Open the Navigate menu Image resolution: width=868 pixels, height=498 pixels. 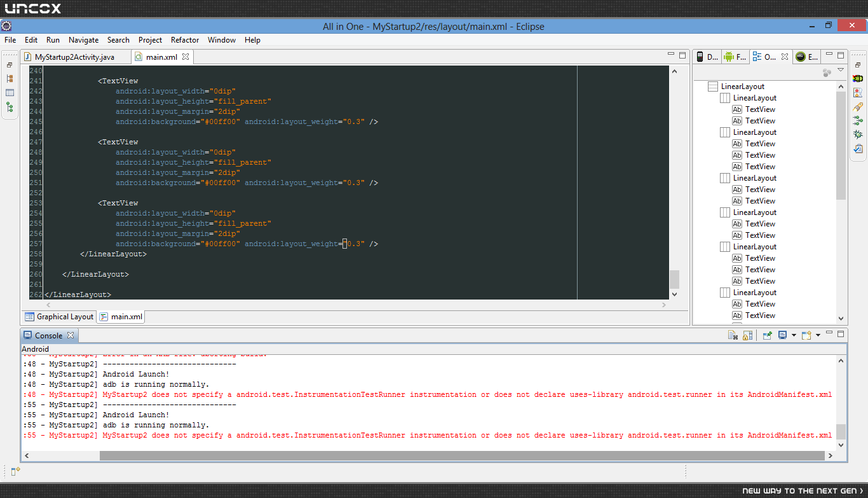pyautogui.click(x=84, y=40)
